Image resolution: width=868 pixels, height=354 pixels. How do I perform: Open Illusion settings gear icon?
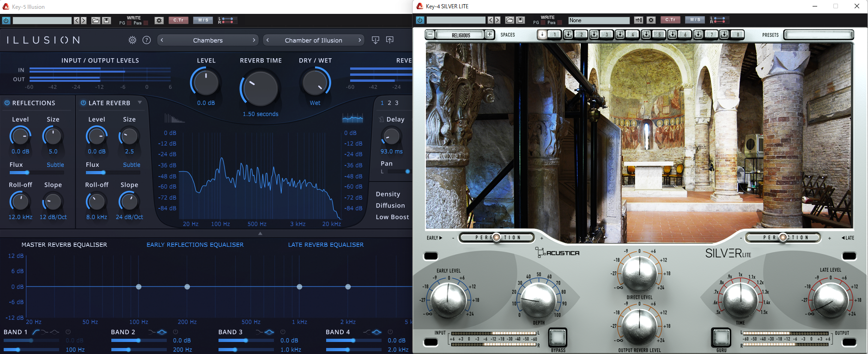tap(132, 40)
